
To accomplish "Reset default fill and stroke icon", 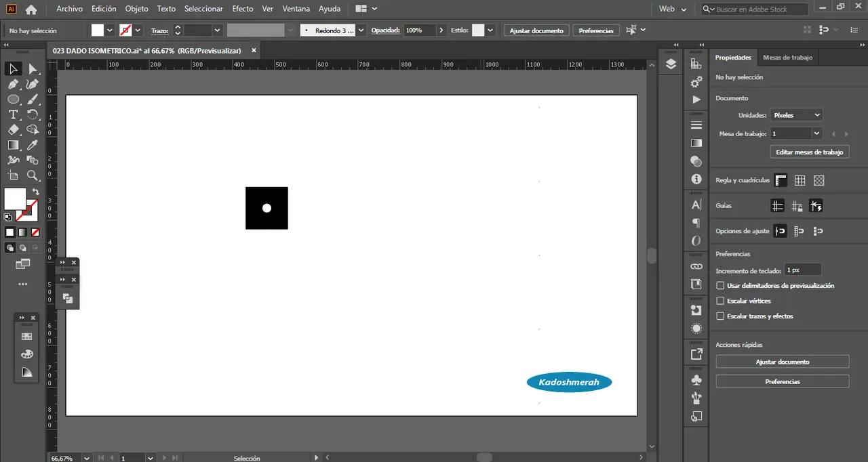I will pos(7,217).
